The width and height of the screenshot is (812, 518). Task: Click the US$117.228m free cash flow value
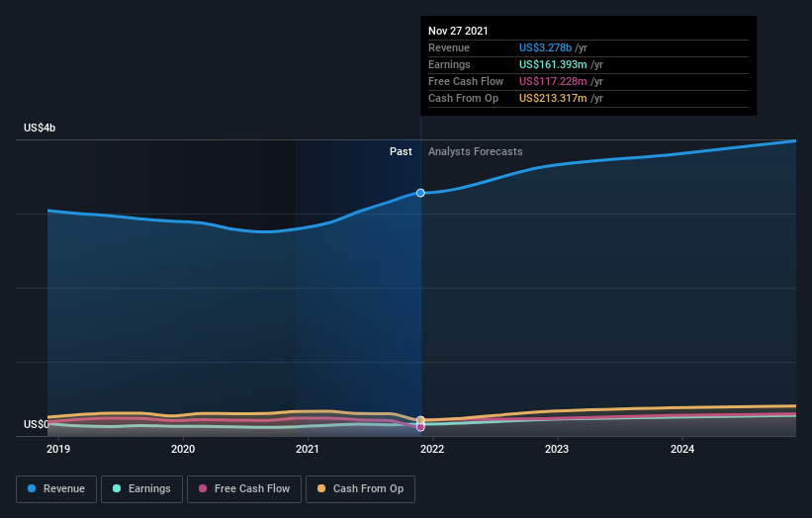[x=553, y=81]
